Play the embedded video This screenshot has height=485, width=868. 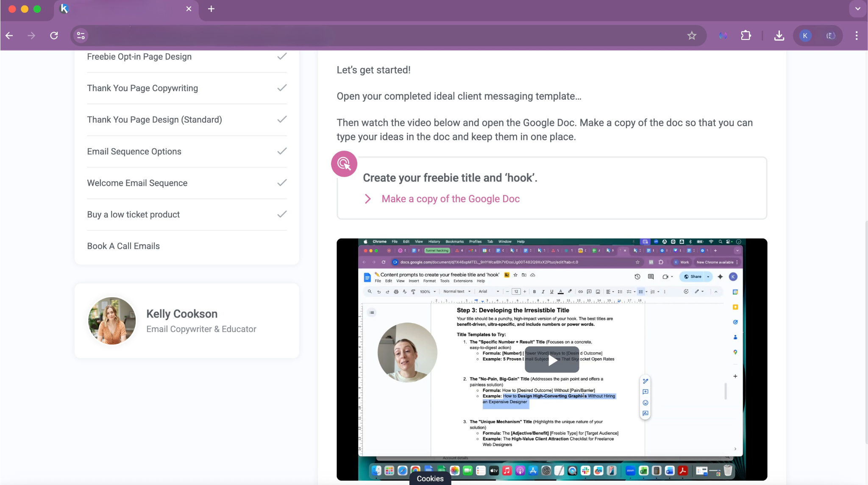pyautogui.click(x=552, y=360)
